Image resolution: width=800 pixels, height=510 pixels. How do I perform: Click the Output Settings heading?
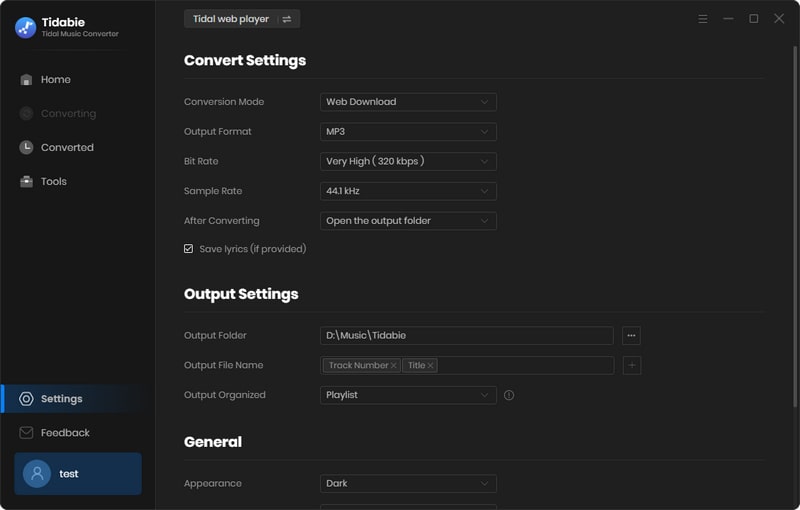(x=241, y=294)
